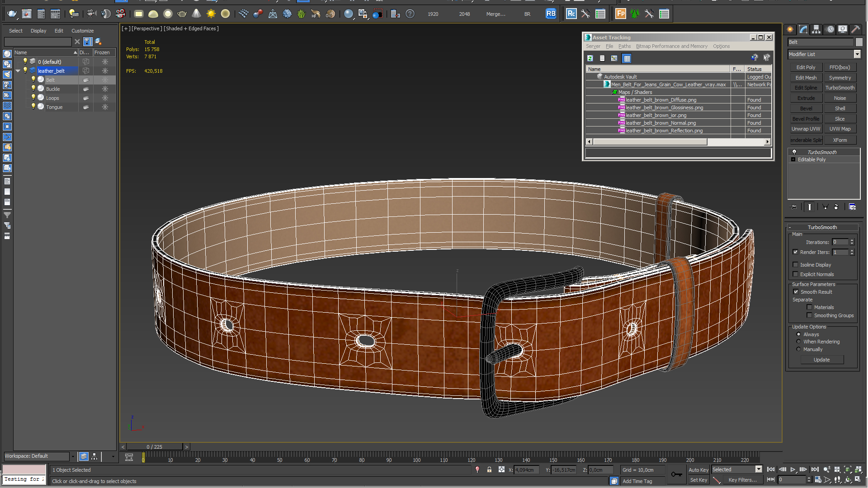Open the Motion command panel tab
The image size is (868, 488).
(x=830, y=29)
